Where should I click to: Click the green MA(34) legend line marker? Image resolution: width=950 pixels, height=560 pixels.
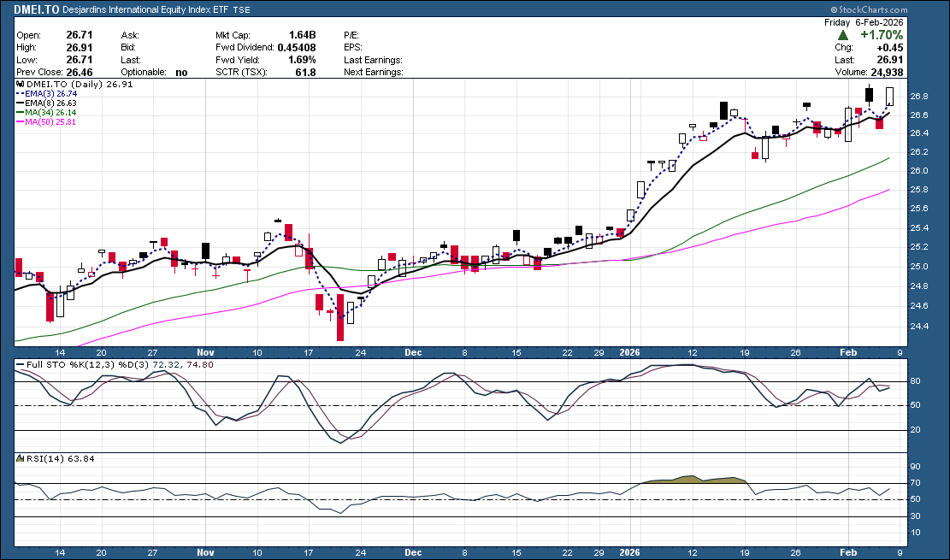(x=21, y=113)
